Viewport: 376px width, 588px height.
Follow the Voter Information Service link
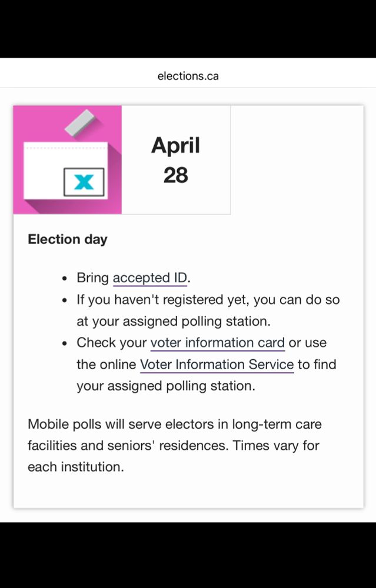[217, 365]
